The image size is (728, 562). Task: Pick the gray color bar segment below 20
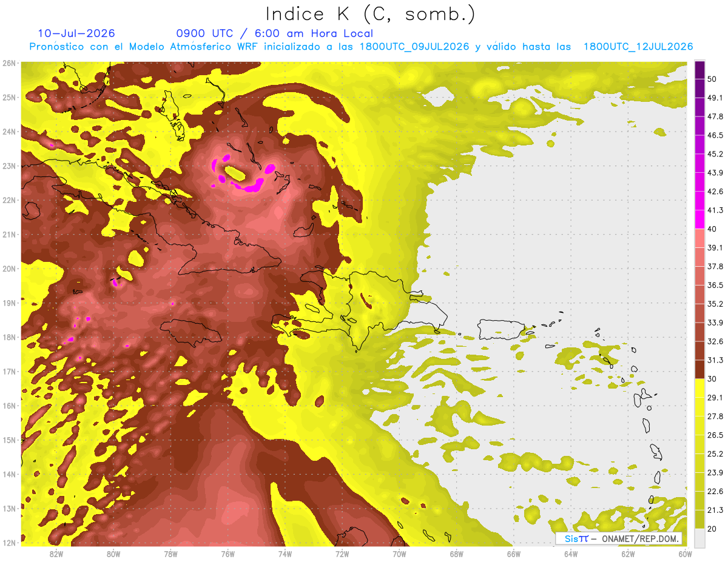(x=699, y=538)
